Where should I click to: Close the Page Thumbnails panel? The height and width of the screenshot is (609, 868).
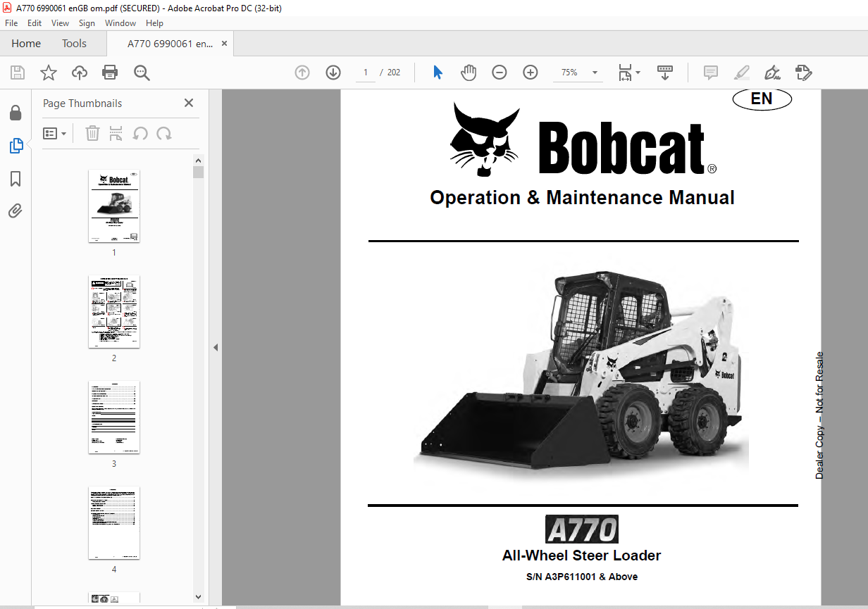coord(189,103)
